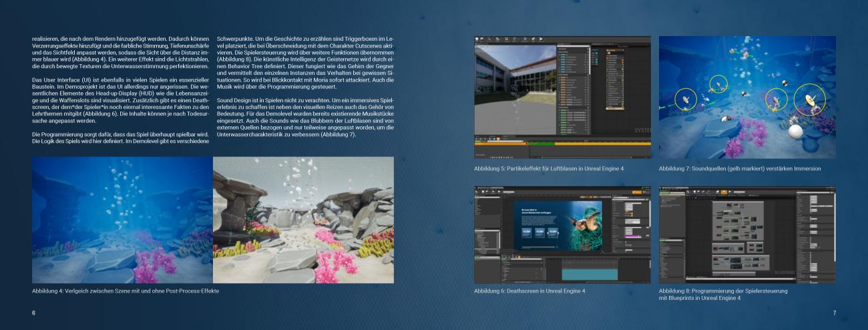Click the orange button at top right of Deathscreen editor

(x=636, y=191)
